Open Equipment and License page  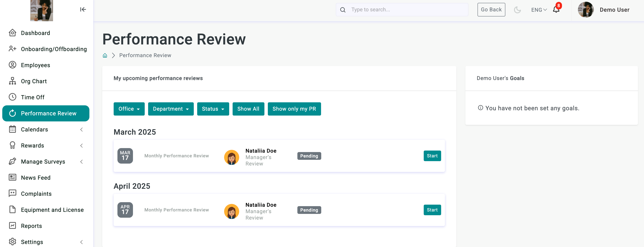52,210
